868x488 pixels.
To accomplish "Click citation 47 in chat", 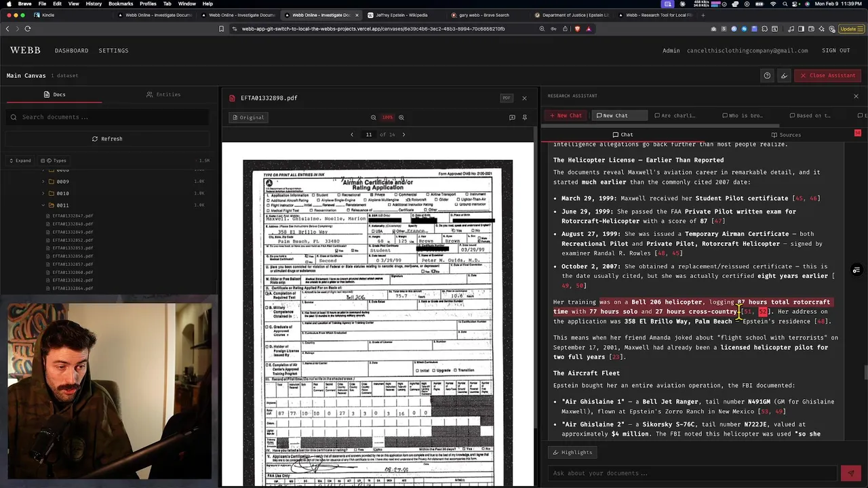I will tap(719, 221).
